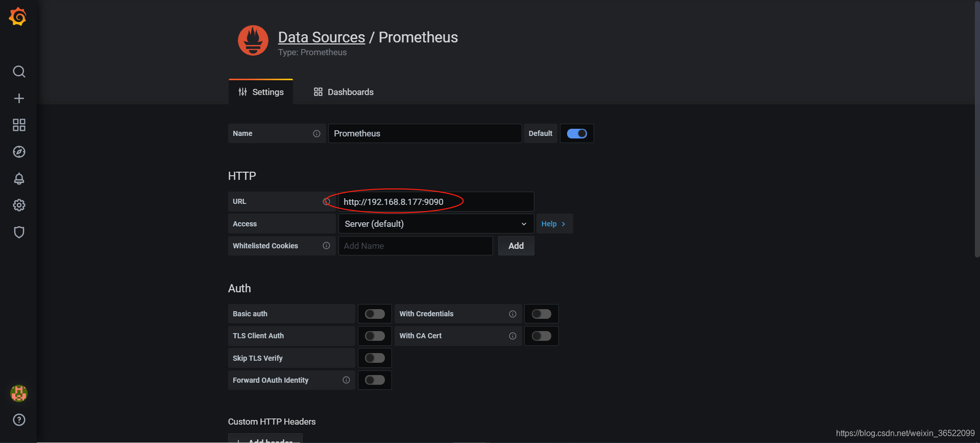Image resolution: width=980 pixels, height=443 pixels.
Task: Enable the With Credentials toggle
Action: pos(542,314)
